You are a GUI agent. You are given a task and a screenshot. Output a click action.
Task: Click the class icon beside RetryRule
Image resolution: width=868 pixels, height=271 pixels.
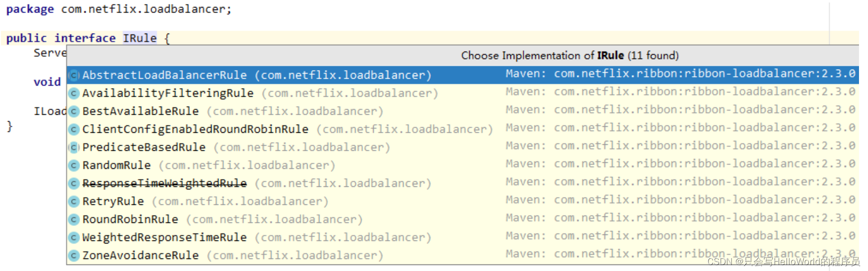(x=74, y=201)
